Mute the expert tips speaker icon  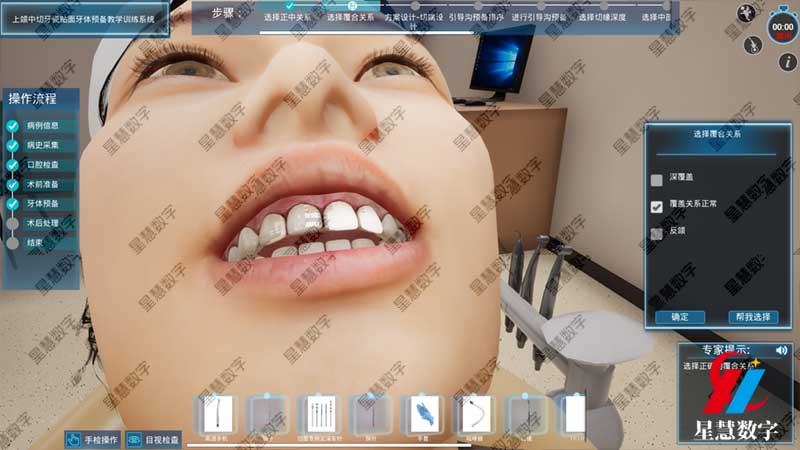[781, 350]
